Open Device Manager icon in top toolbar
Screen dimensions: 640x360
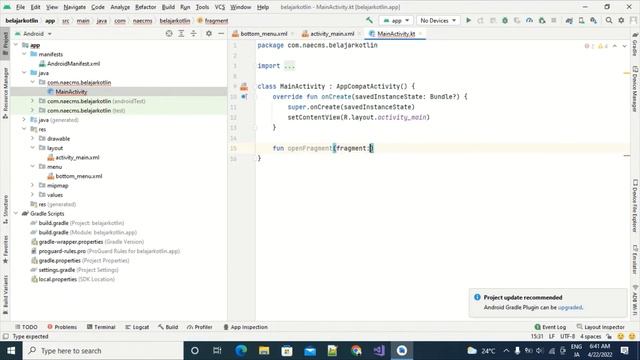point(581,20)
